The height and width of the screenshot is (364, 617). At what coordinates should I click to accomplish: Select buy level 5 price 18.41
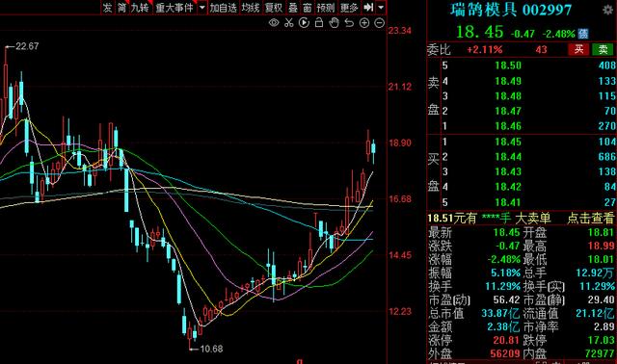[x=508, y=202]
